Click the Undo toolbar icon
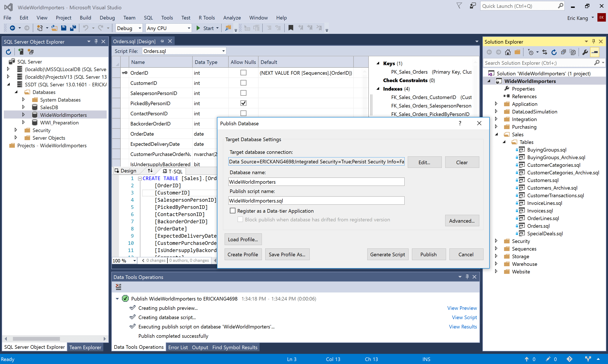 [x=85, y=28]
